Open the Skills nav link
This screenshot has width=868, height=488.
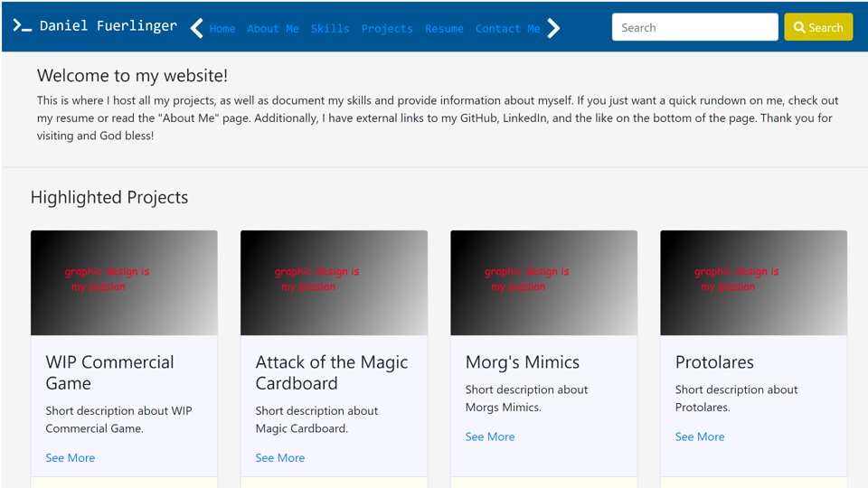[x=330, y=29]
